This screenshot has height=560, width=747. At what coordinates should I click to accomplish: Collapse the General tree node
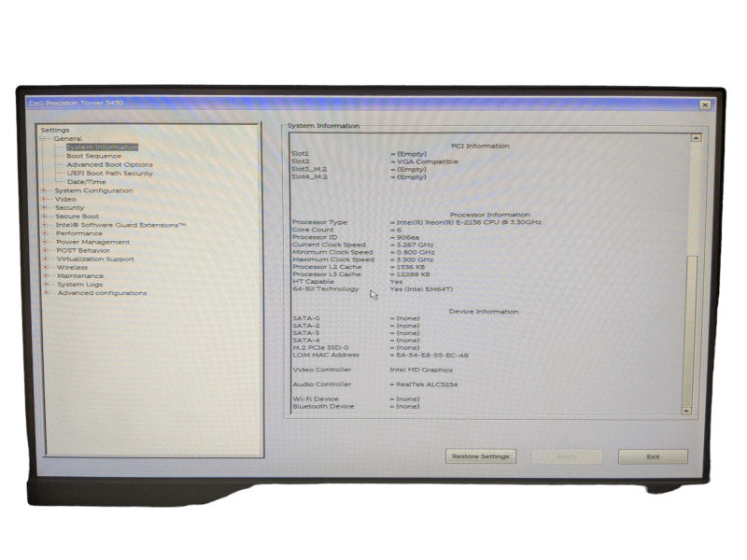[x=43, y=139]
